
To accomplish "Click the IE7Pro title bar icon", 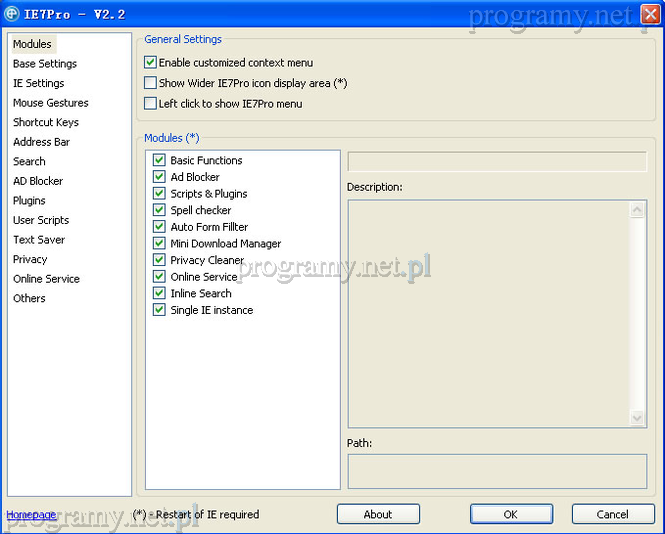I will 13,15.
